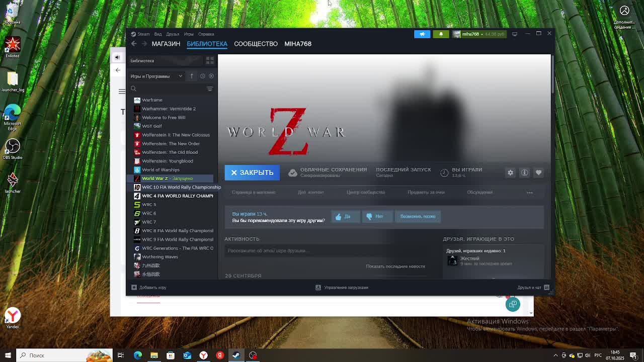
Task: Open Управление загрузками
Action: point(342,288)
